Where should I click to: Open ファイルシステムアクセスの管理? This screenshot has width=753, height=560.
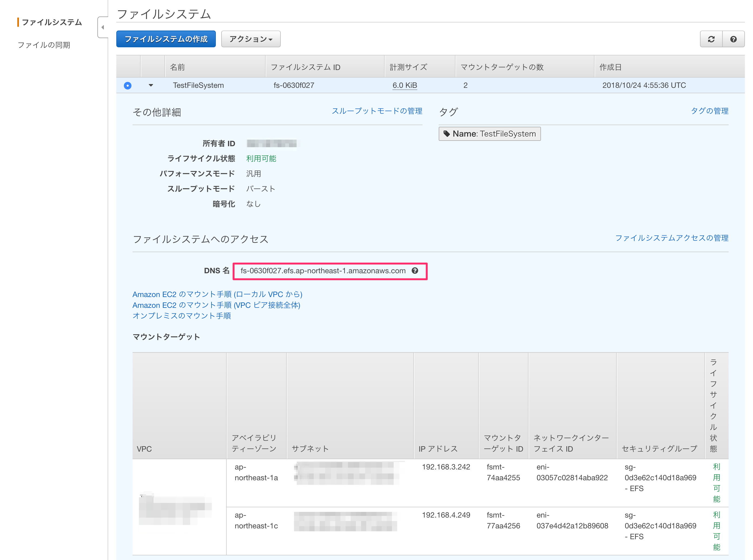coord(672,238)
